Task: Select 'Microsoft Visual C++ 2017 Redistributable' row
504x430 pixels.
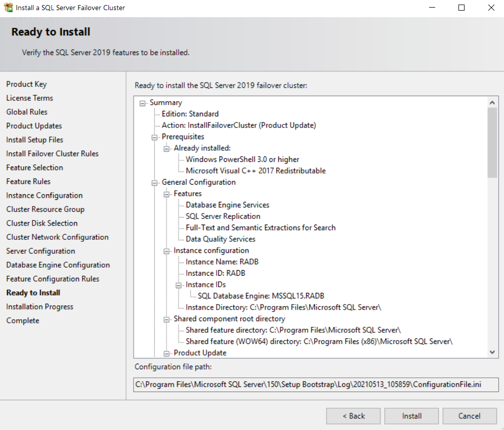Action: click(256, 170)
